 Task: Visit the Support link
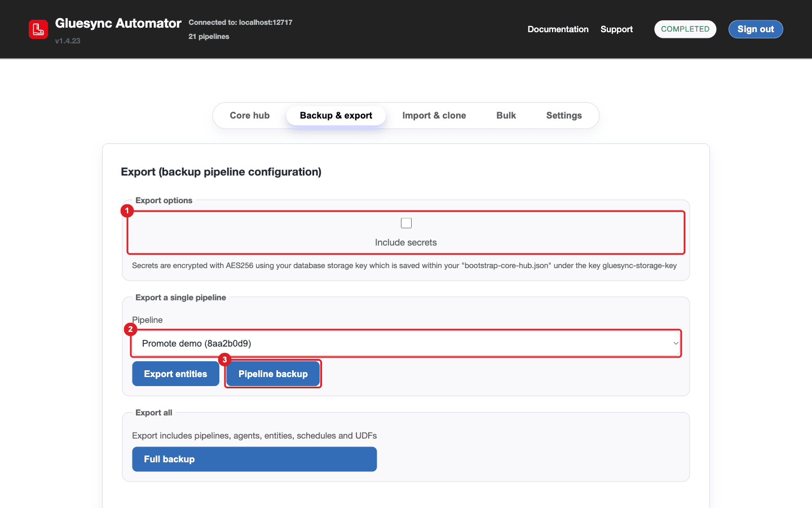pyautogui.click(x=616, y=29)
